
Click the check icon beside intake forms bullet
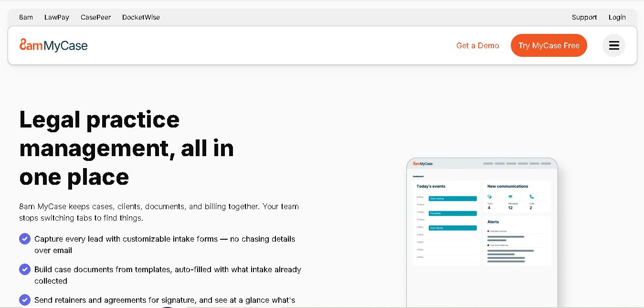point(25,239)
